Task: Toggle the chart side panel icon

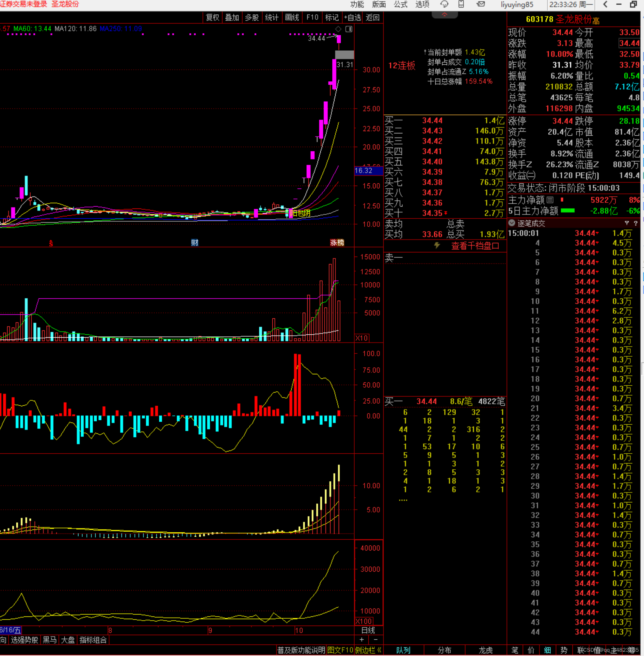Action: [349, 29]
